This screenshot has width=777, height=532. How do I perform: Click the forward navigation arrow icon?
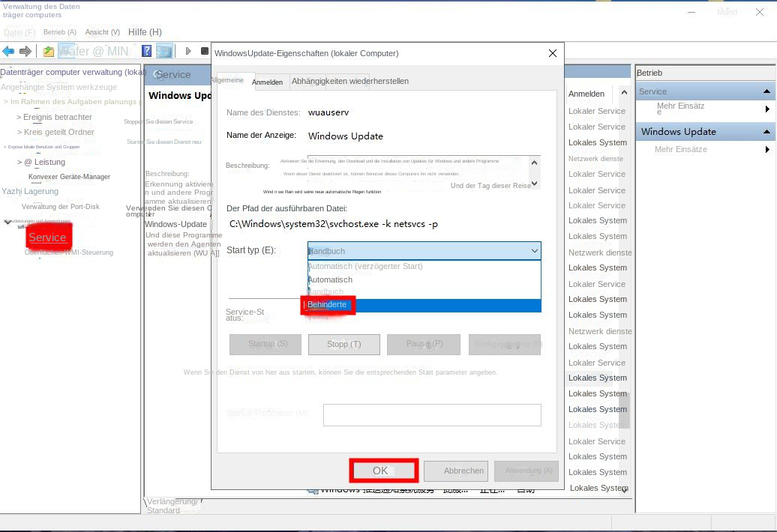point(25,50)
